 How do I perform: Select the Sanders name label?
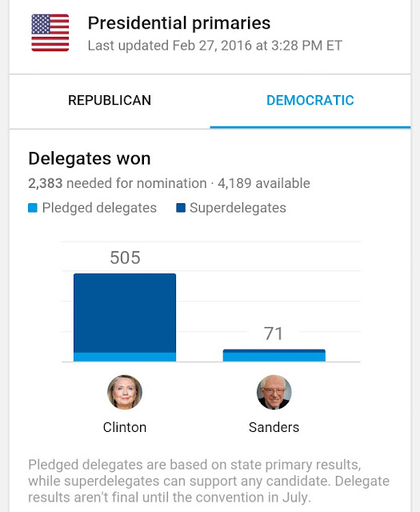274,427
